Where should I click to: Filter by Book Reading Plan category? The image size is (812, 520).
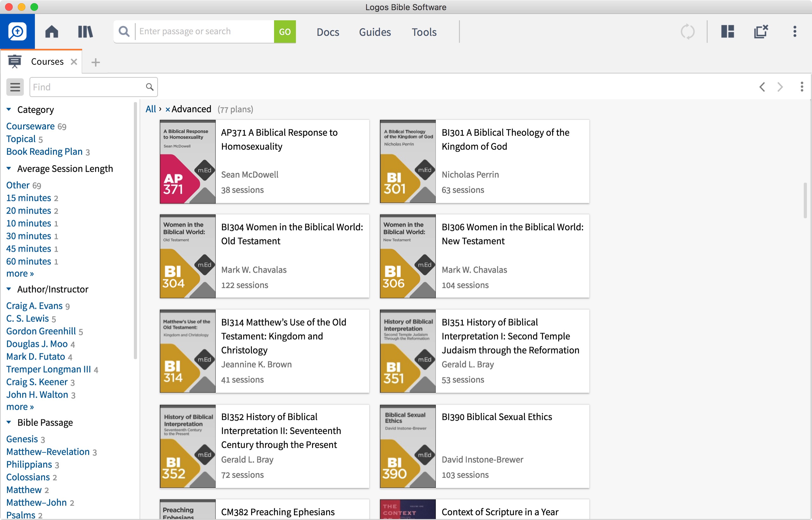44,152
